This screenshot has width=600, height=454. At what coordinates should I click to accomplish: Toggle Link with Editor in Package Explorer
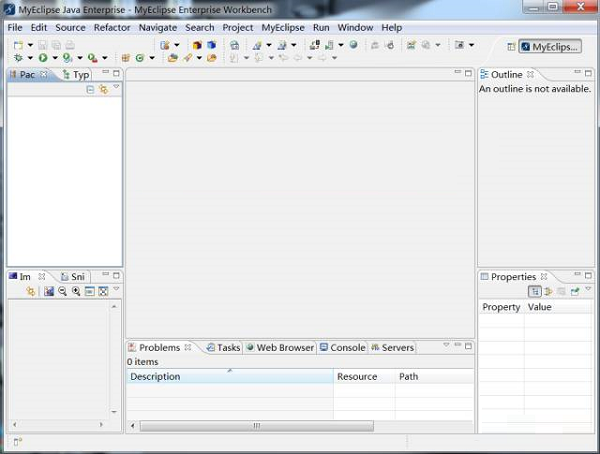point(104,90)
